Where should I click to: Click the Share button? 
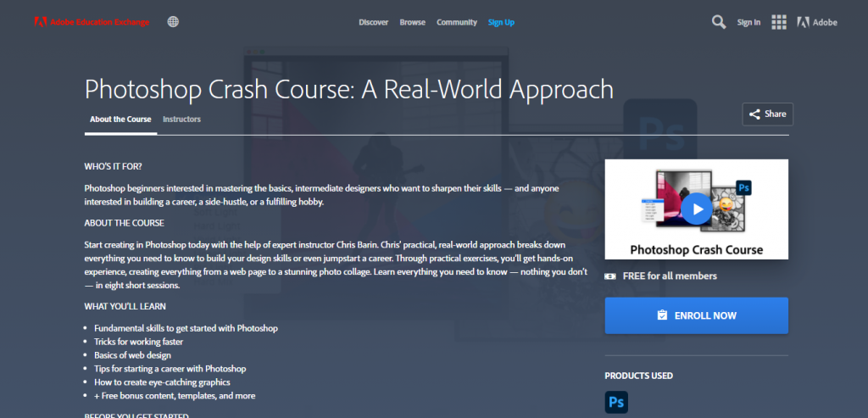tap(767, 114)
